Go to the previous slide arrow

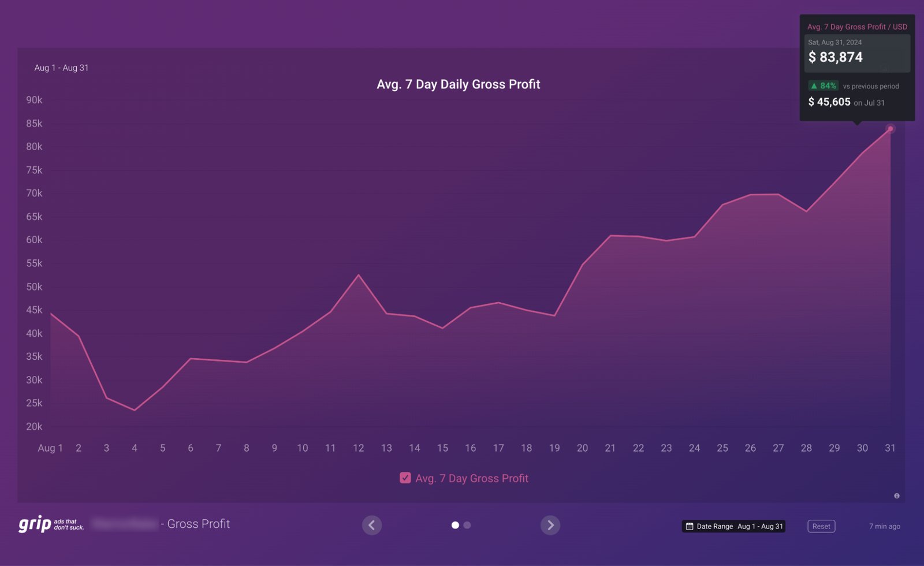372,525
